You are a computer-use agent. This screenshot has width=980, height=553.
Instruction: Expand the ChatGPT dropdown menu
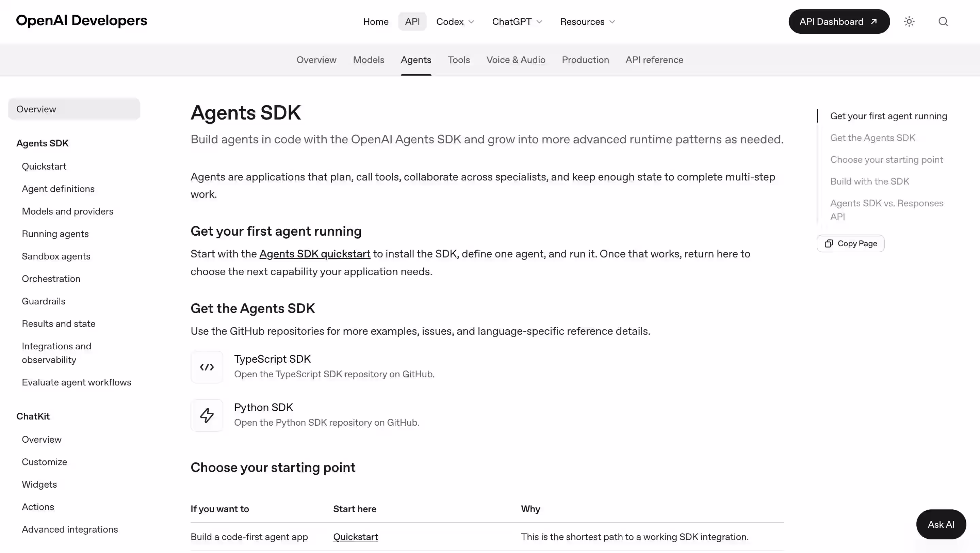[517, 22]
